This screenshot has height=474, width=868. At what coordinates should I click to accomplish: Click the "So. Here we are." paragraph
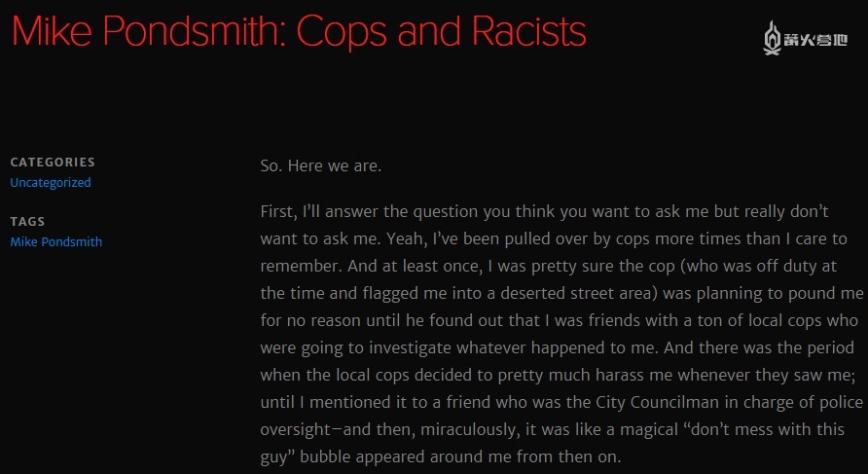tap(321, 165)
